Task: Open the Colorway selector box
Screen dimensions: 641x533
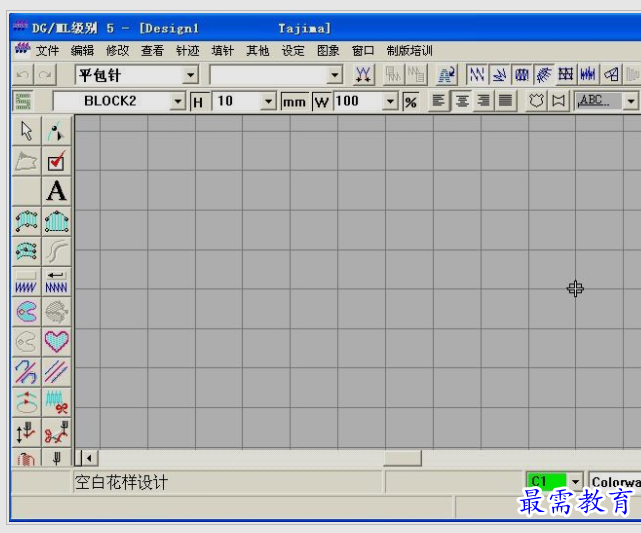Action: click(615, 481)
